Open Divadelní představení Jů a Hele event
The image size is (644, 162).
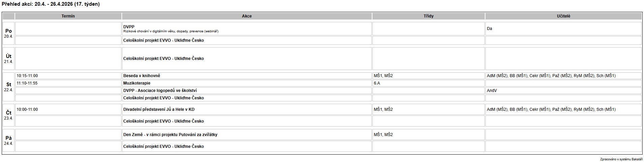(x=159, y=109)
